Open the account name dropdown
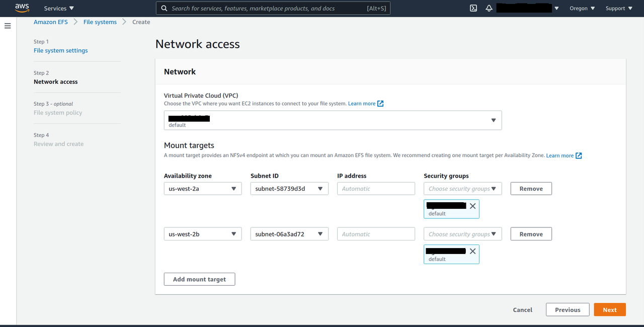The height and width of the screenshot is (327, 644). [528, 8]
